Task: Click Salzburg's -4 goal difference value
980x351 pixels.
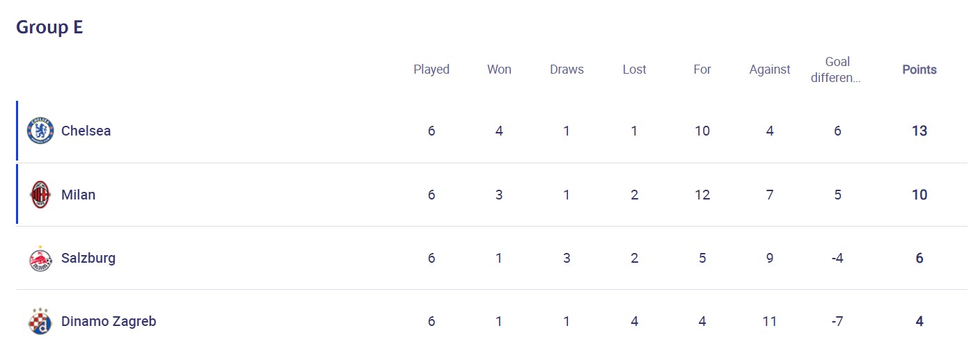Action: point(837,258)
